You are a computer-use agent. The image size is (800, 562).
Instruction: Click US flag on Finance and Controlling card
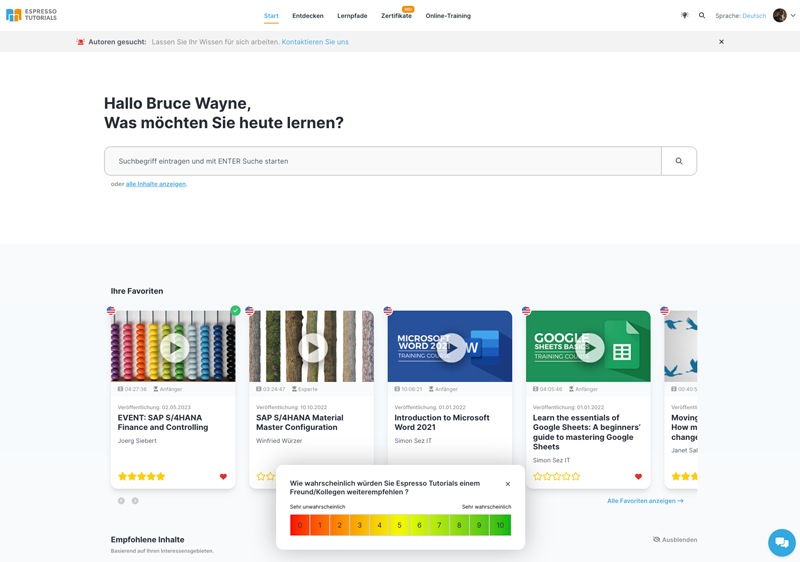[x=111, y=310]
